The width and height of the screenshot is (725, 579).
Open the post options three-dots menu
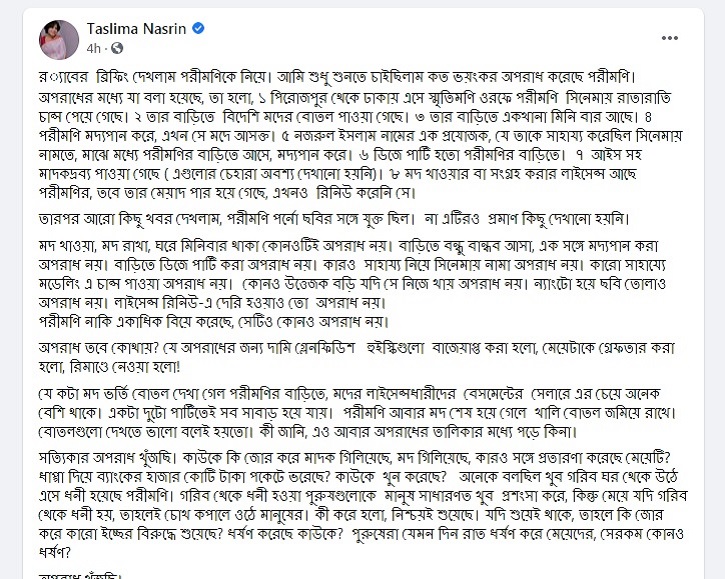coord(670,38)
